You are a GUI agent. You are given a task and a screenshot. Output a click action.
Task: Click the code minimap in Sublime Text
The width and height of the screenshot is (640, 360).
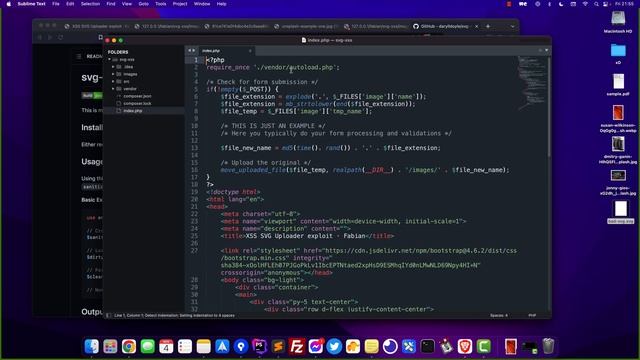[531, 84]
